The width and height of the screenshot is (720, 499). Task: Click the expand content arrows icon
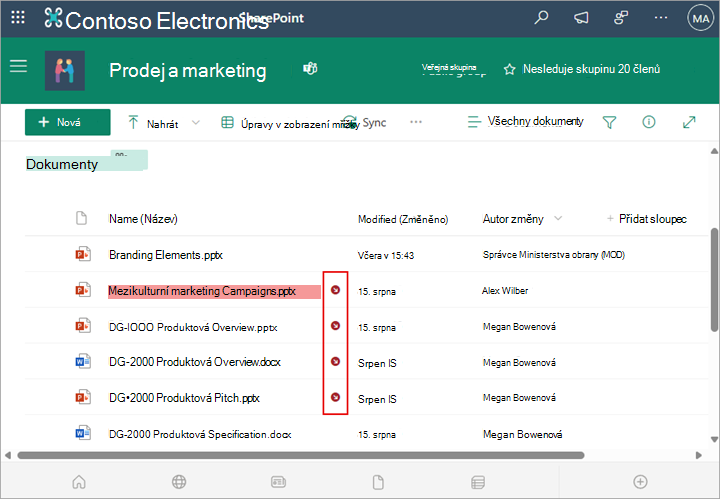point(689,122)
